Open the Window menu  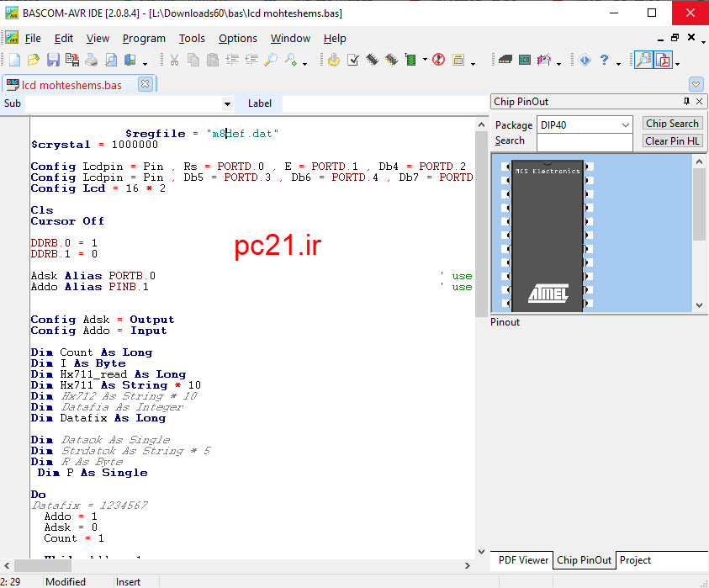290,39
